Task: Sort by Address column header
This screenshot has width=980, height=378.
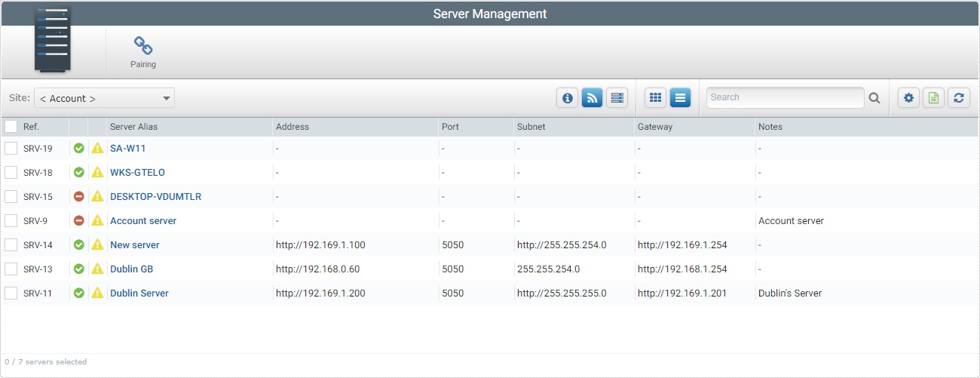Action: [x=292, y=127]
